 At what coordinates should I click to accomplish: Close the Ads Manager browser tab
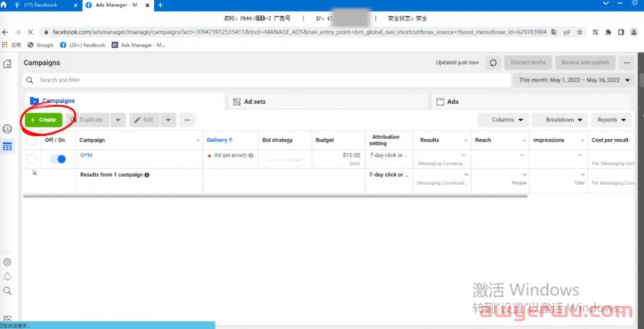coord(147,5)
